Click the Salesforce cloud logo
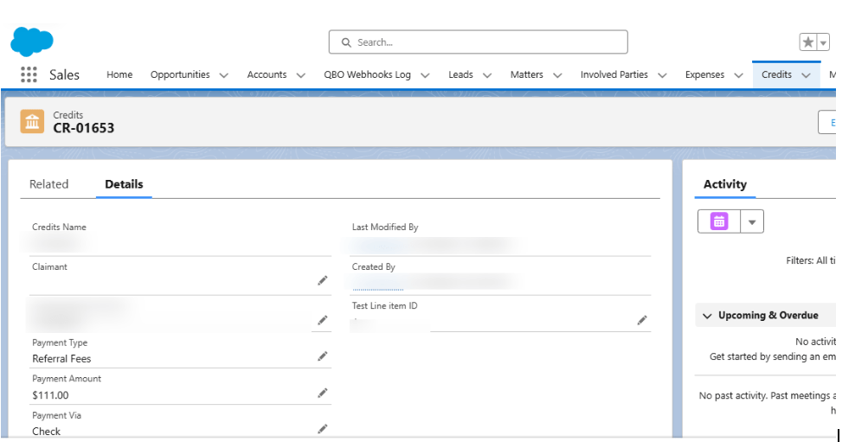This screenshot has height=442, width=868. pyautogui.click(x=31, y=41)
